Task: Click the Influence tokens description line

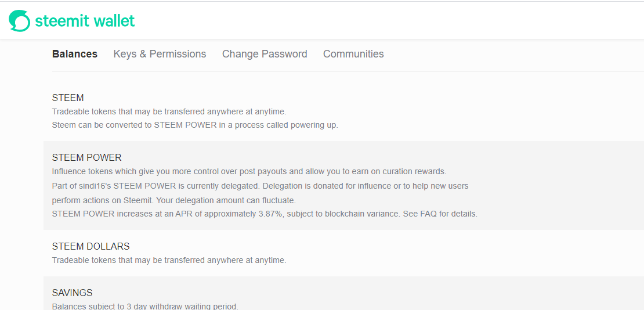Action: click(249, 171)
